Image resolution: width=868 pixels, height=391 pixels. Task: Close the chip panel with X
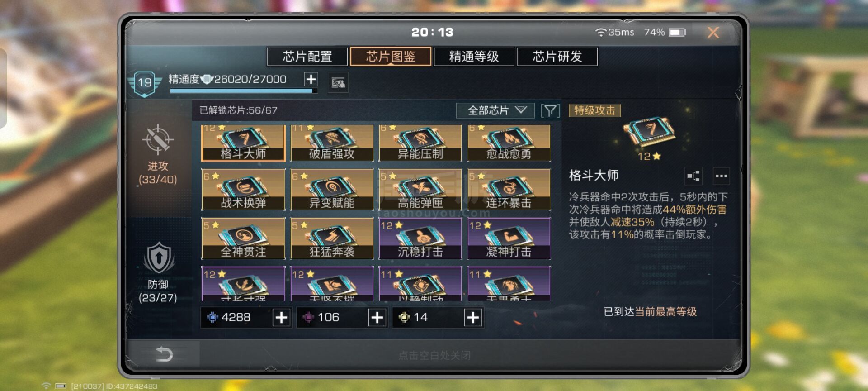[x=713, y=33]
